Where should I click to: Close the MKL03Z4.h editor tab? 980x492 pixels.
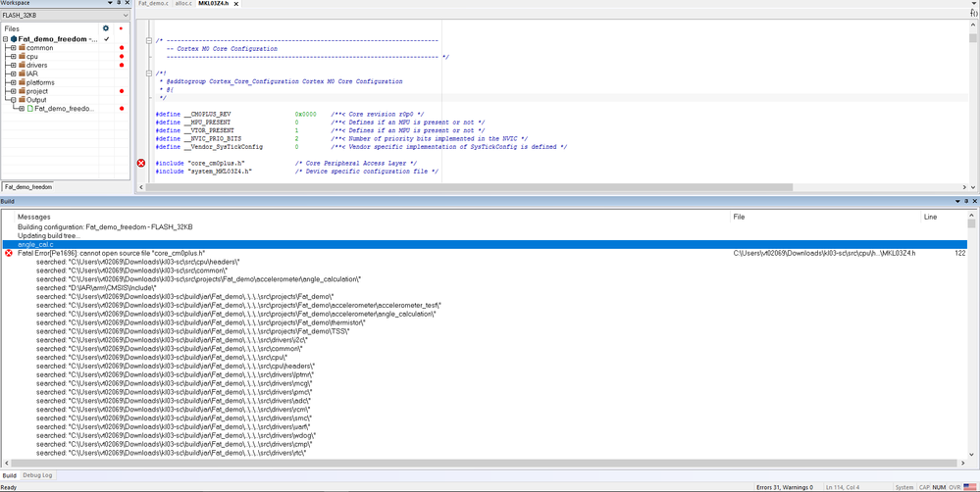pos(235,4)
